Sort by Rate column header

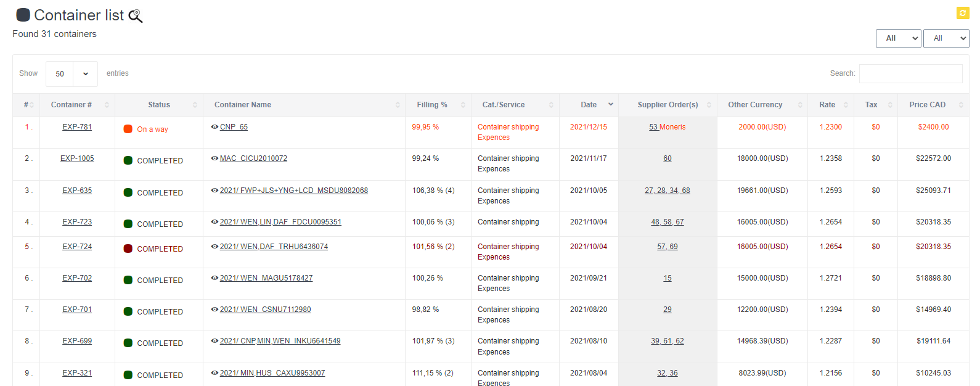coord(831,105)
